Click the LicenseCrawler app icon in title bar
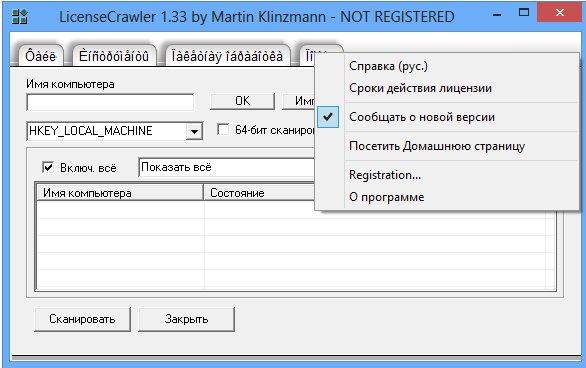586x368 pixels. coord(19,16)
